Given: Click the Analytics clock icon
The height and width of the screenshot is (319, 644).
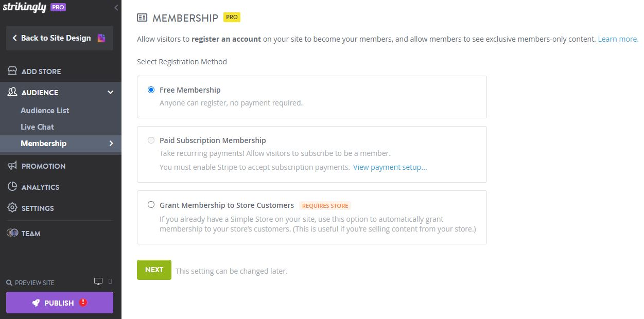Looking at the screenshot, I should [x=12, y=187].
